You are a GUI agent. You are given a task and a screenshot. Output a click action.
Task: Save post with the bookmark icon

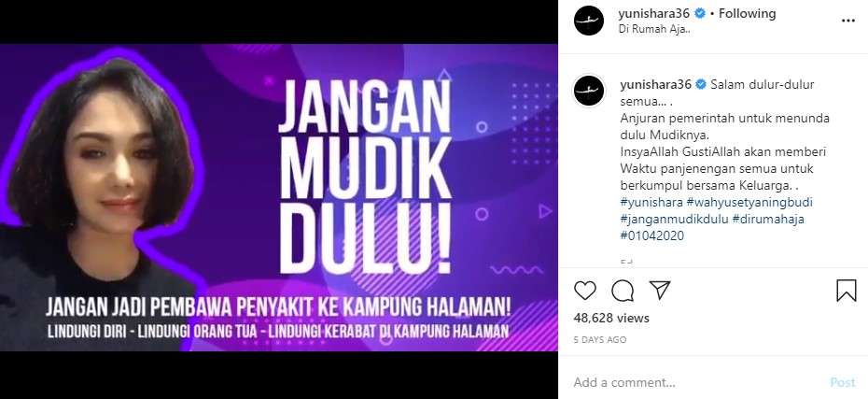846,291
